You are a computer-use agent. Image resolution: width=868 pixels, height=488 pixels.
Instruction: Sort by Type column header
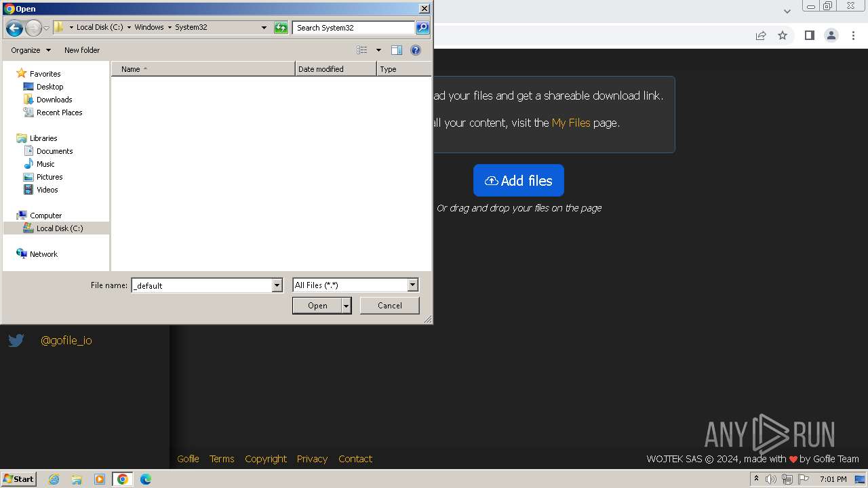(404, 69)
